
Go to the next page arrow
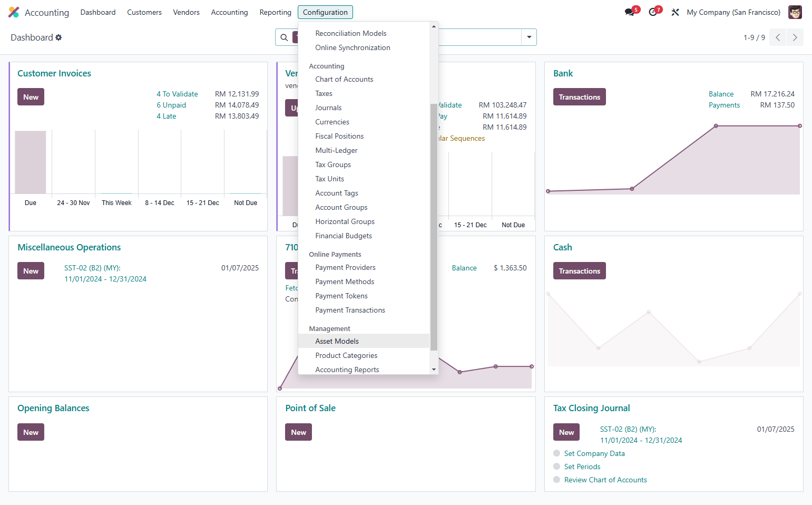(x=795, y=37)
